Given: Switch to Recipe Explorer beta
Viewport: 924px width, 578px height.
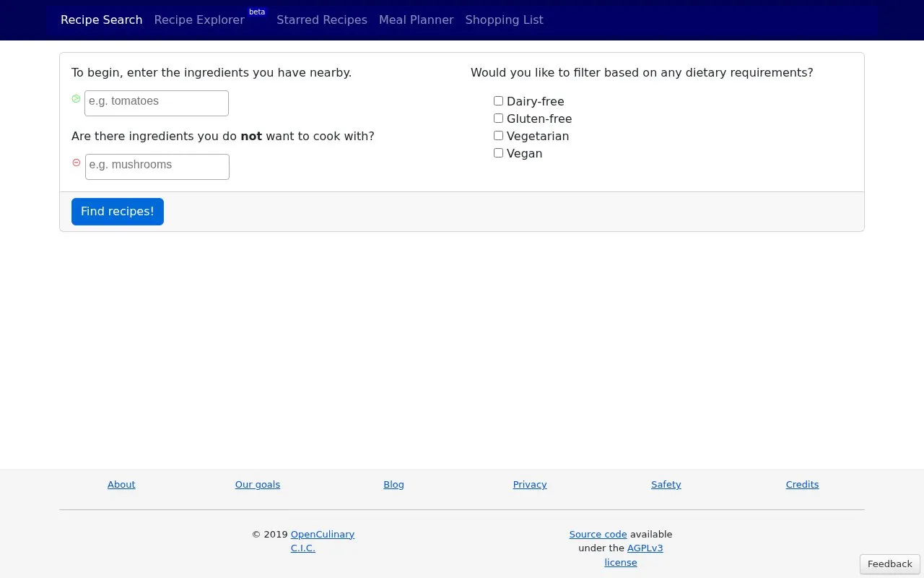Looking at the screenshot, I should 210,19.
